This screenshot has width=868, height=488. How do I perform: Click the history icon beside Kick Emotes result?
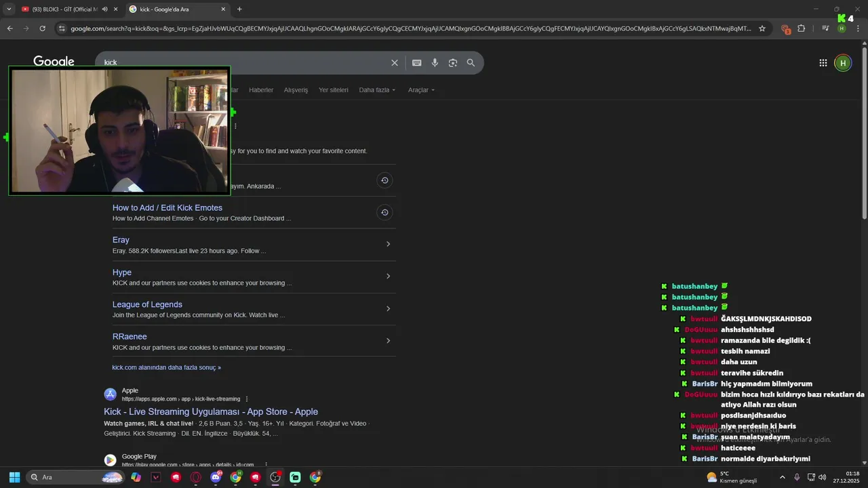tap(384, 212)
